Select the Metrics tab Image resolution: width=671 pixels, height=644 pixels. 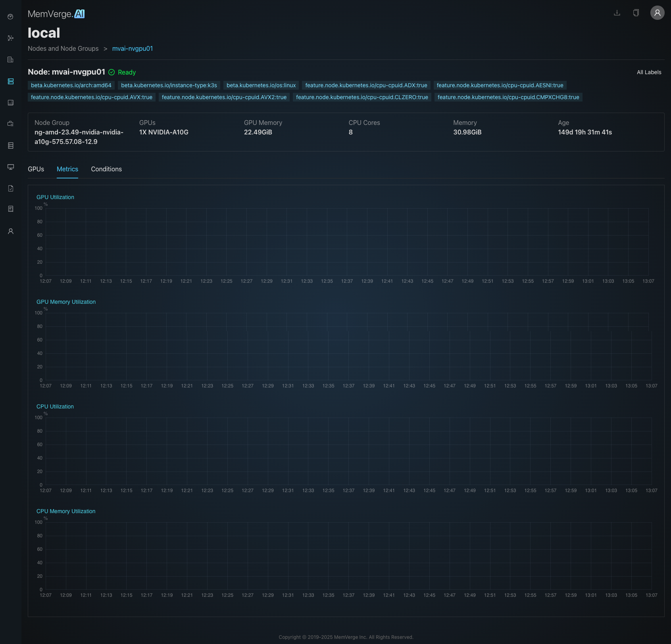(x=67, y=169)
